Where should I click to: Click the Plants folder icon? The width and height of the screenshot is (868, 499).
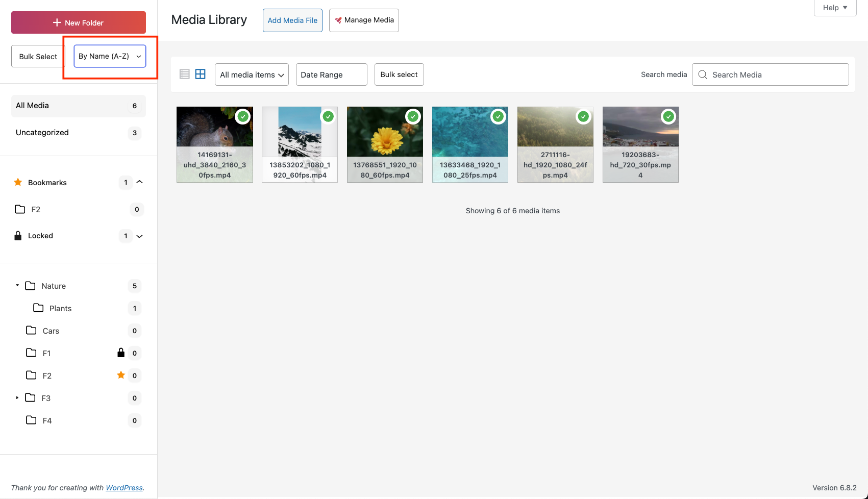click(x=38, y=308)
